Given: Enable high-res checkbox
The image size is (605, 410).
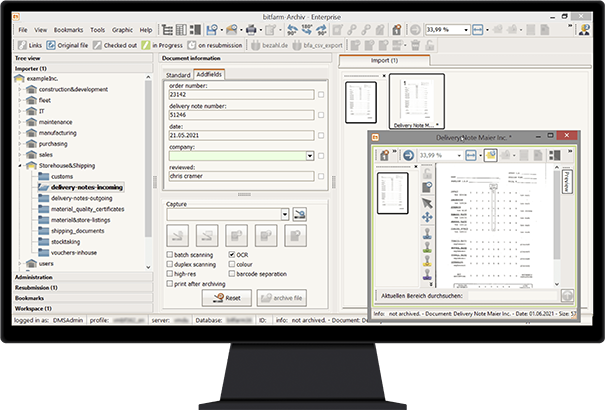Looking at the screenshot, I should (x=169, y=273).
